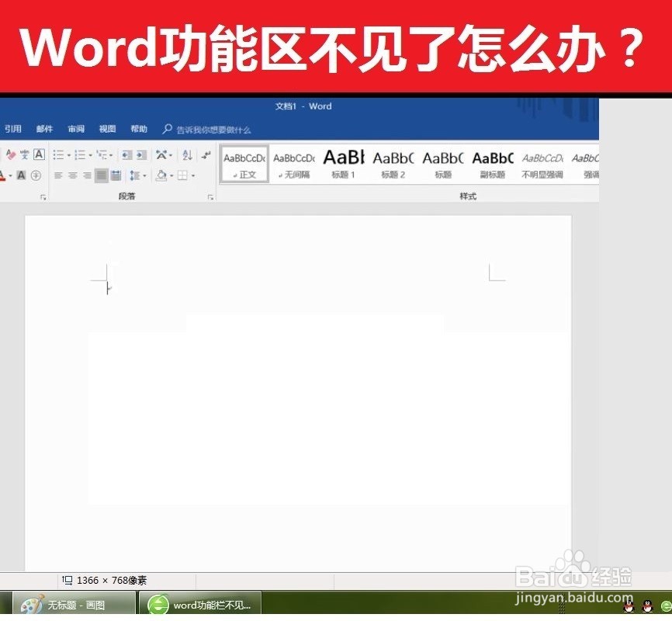Open the shading color dropdown arrow
The width and height of the screenshot is (672, 621).
point(171,176)
